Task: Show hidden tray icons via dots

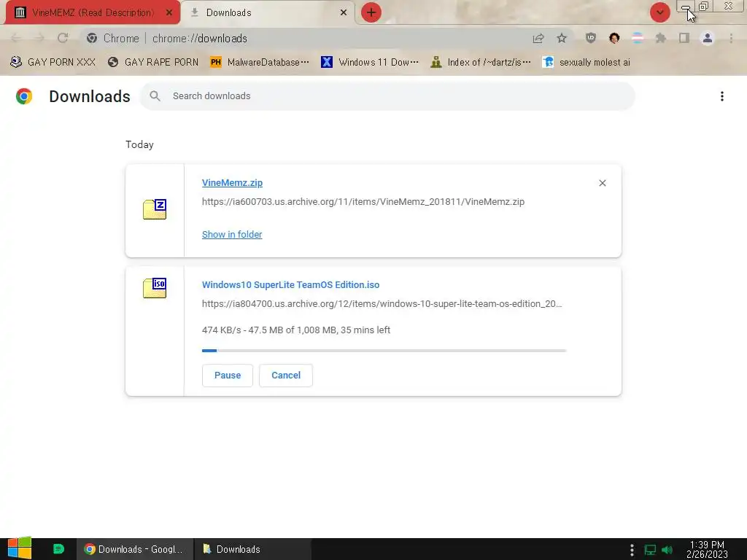Action: pyautogui.click(x=632, y=550)
